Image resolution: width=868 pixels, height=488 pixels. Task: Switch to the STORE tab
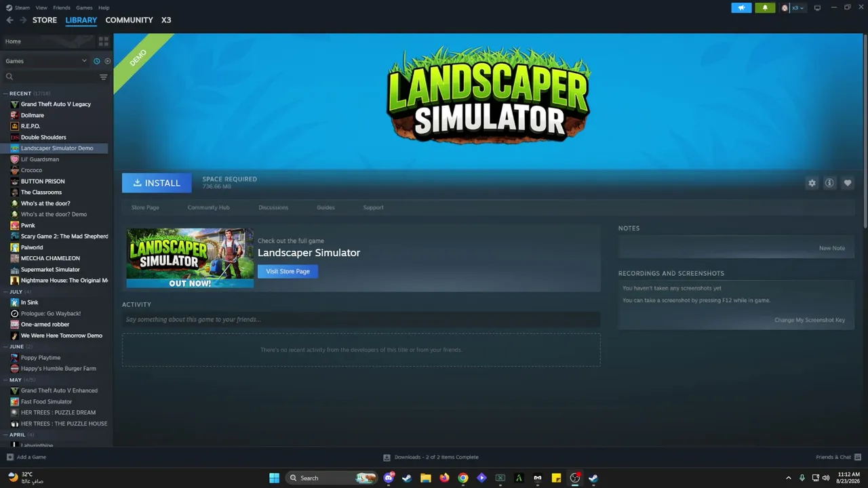tap(45, 20)
